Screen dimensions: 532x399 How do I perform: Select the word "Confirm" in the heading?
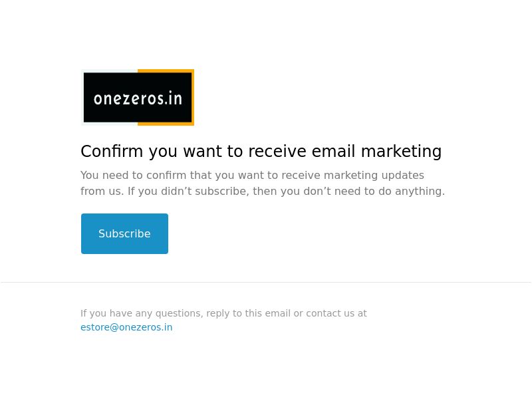tap(112, 151)
